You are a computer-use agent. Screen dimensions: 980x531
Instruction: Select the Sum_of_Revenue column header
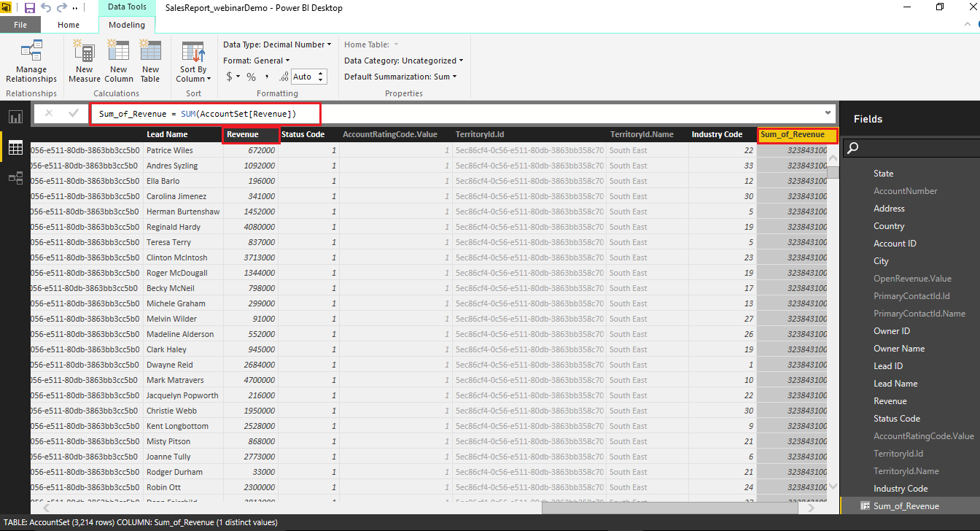797,134
